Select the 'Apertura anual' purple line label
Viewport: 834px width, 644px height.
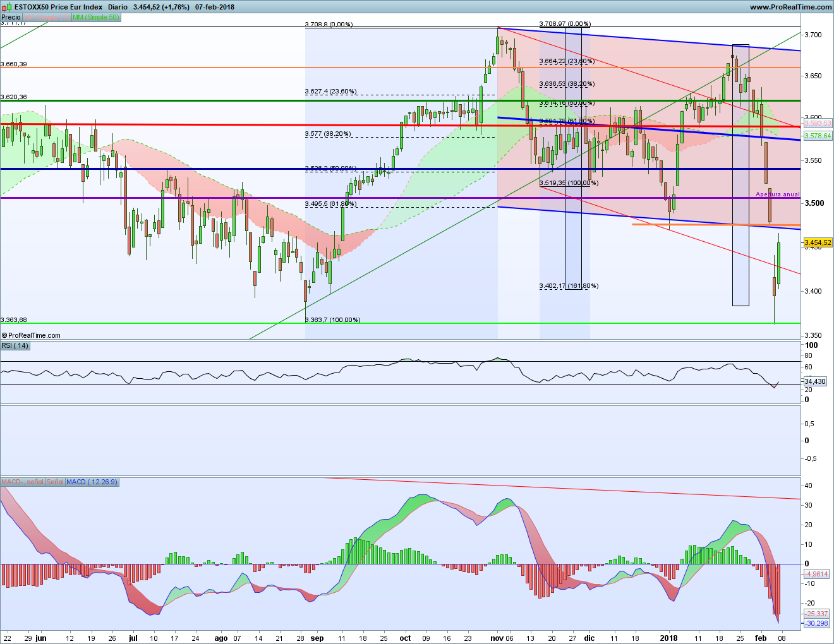coord(777,194)
